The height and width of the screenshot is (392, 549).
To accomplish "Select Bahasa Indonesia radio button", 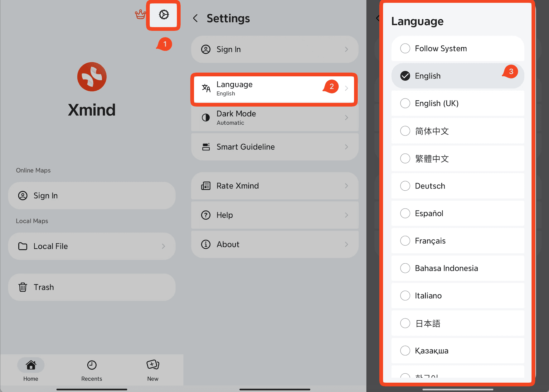I will coord(405,268).
